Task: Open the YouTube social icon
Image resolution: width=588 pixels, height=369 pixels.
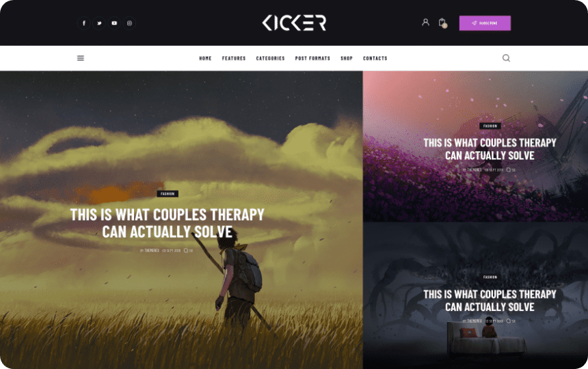Action: coord(114,23)
